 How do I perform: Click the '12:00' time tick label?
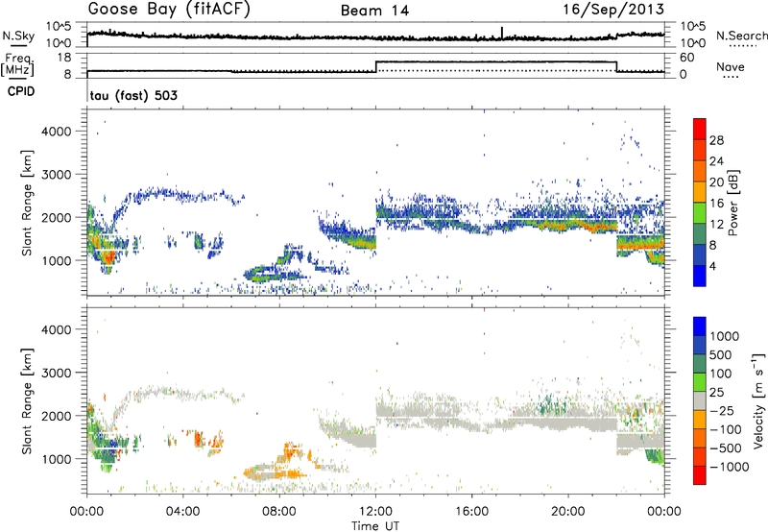(375, 512)
